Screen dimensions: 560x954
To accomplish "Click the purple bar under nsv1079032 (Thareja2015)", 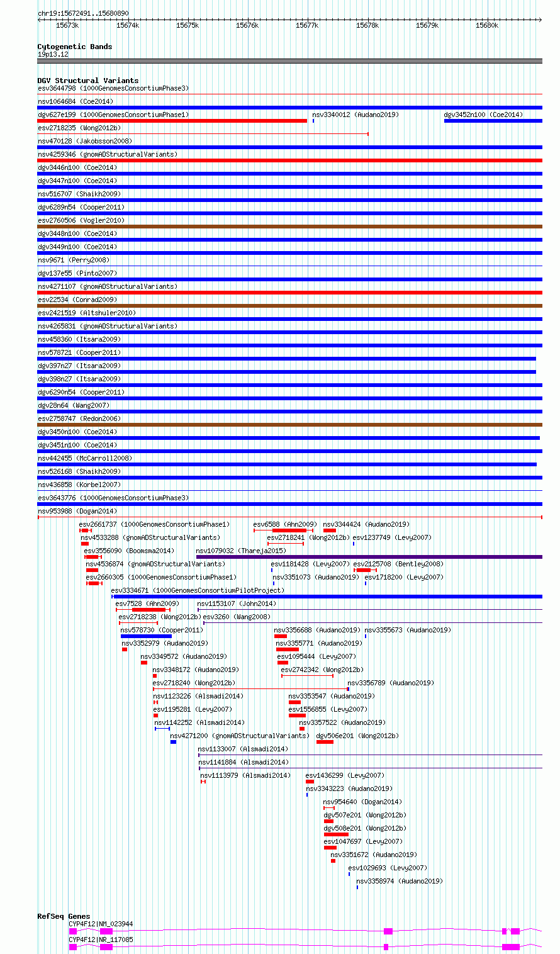I will [369, 557].
